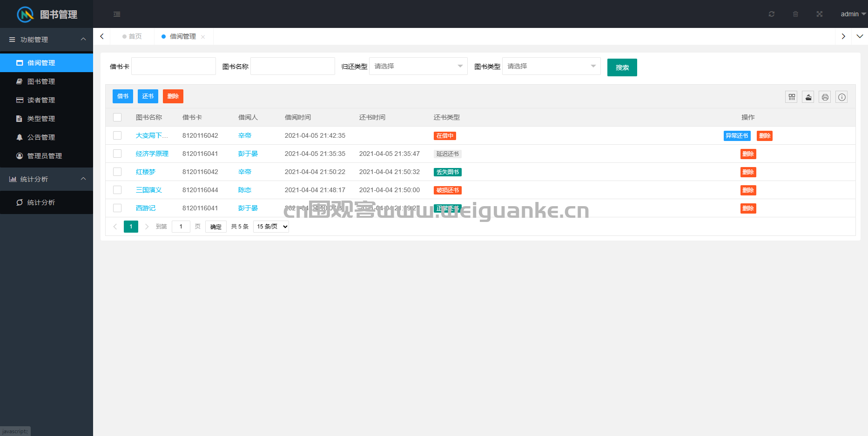Switch to the 首页 tab
This screenshot has width=868, height=436.
coord(132,36)
